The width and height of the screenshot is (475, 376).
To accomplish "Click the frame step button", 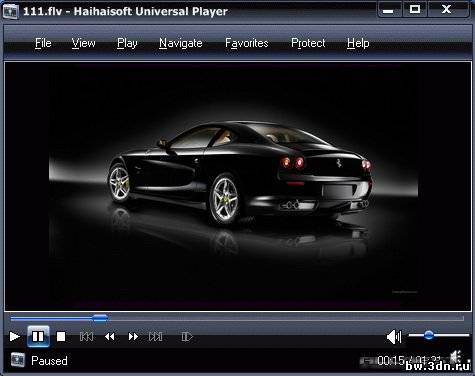I will click(x=187, y=337).
